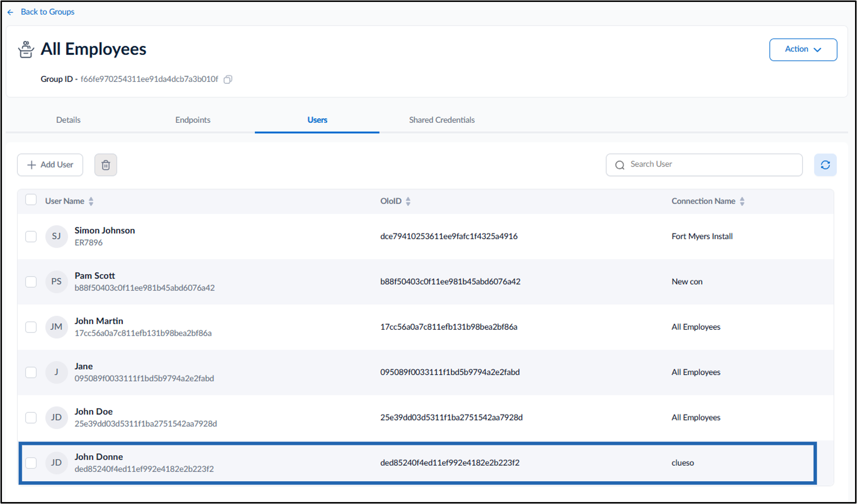Click the PS avatar for Pam Scott
This screenshot has width=857, height=504.
pos(56,282)
